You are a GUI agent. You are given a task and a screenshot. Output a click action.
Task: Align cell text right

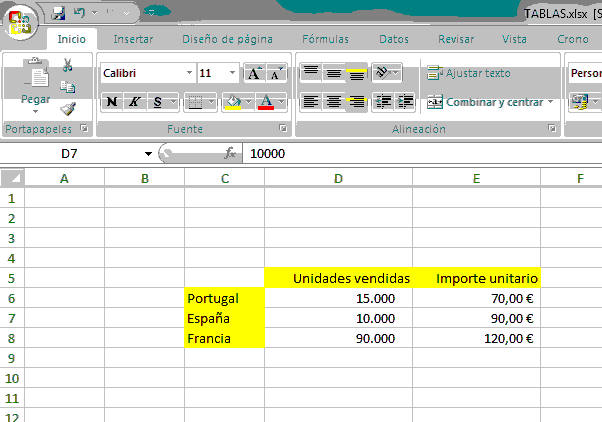click(357, 102)
